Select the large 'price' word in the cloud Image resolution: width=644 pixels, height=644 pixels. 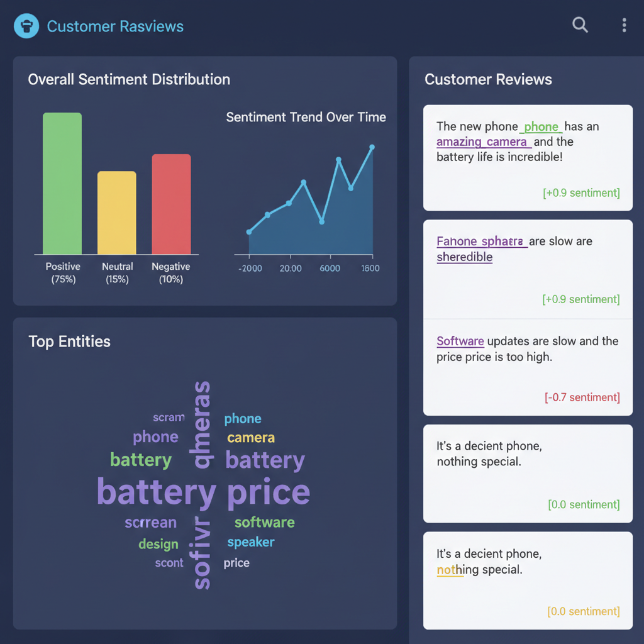[x=269, y=492]
